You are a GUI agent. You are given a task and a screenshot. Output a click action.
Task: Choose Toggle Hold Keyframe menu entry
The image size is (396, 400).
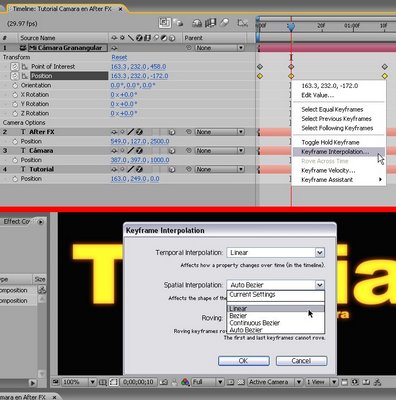coord(338,142)
